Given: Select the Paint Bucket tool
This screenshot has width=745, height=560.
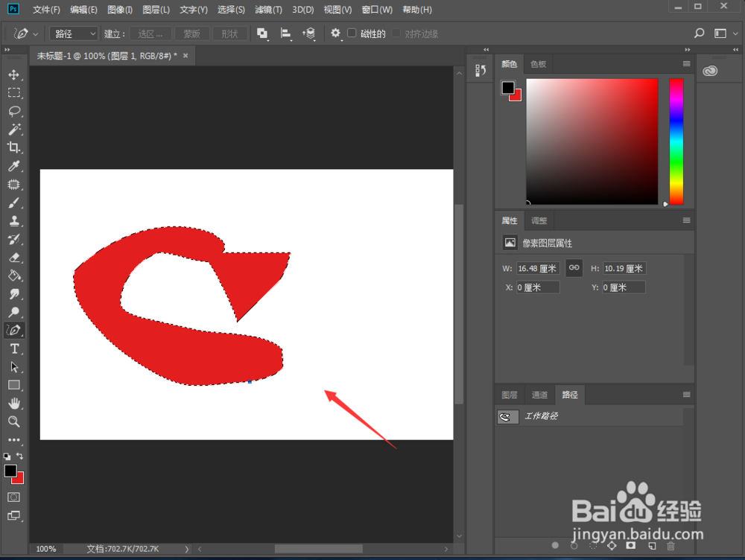Looking at the screenshot, I should (x=13, y=276).
